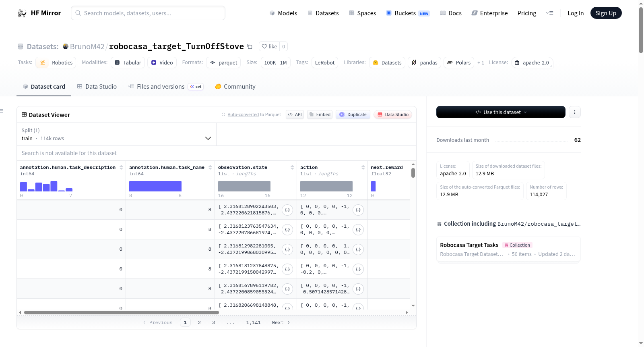Open the BrunoM42 author profile link
Viewport: 644px width, 347px height.
pos(87,46)
